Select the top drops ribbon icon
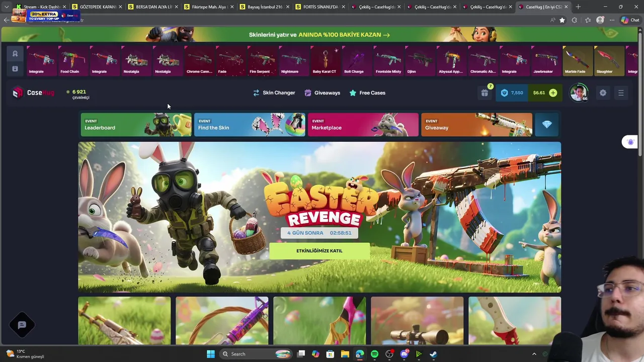Screen dimensions: 644x362 (15, 54)
